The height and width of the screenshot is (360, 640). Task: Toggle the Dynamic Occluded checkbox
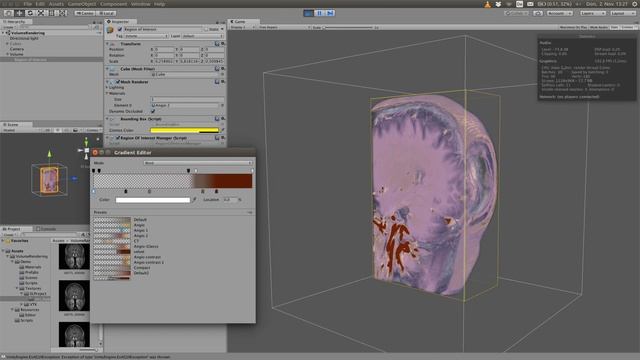tap(153, 111)
